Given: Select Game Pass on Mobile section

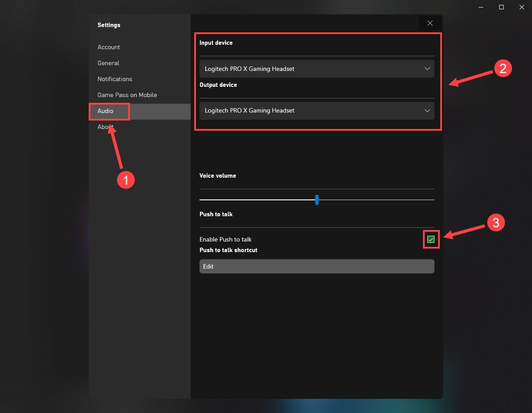Looking at the screenshot, I should coord(127,95).
